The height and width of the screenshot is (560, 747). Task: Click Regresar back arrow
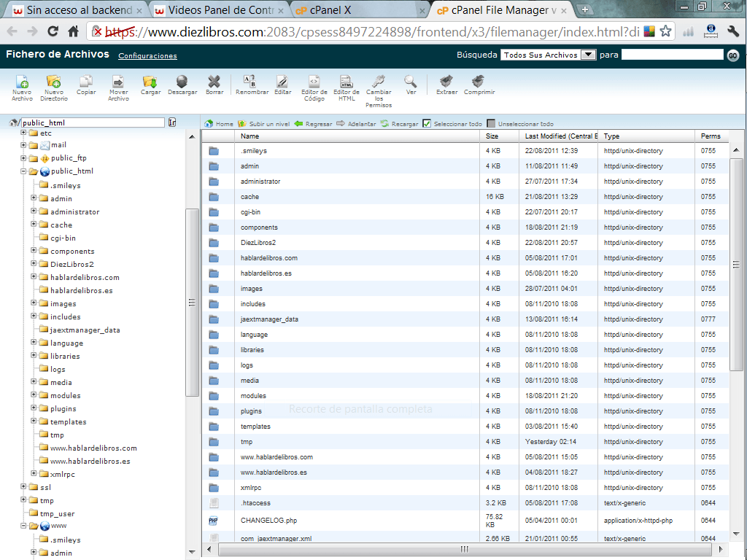[x=313, y=124]
